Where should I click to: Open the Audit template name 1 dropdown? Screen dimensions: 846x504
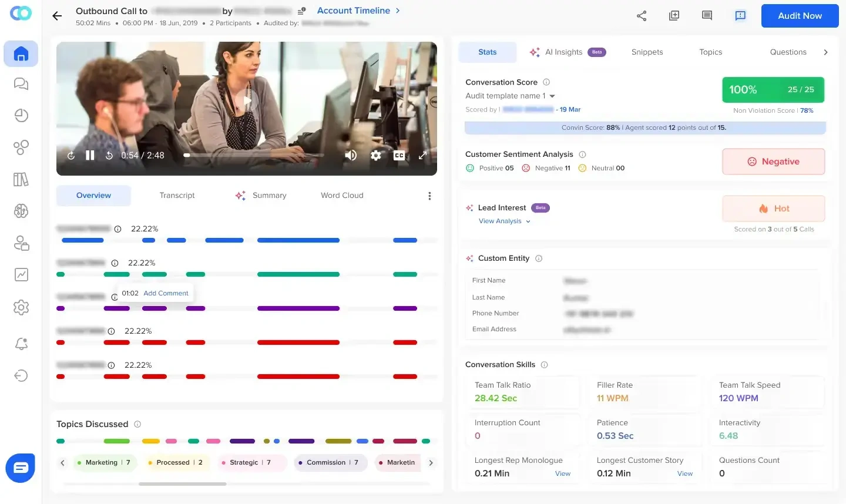pyautogui.click(x=510, y=96)
